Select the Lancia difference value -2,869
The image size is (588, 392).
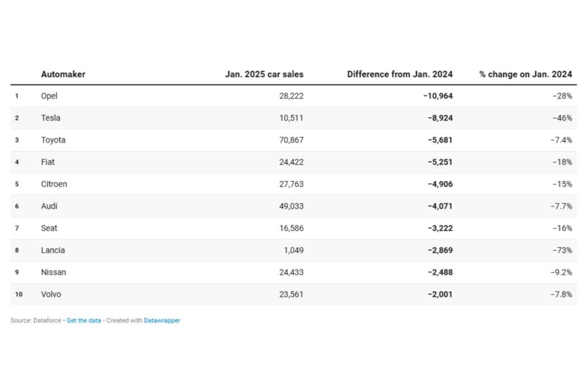(440, 250)
